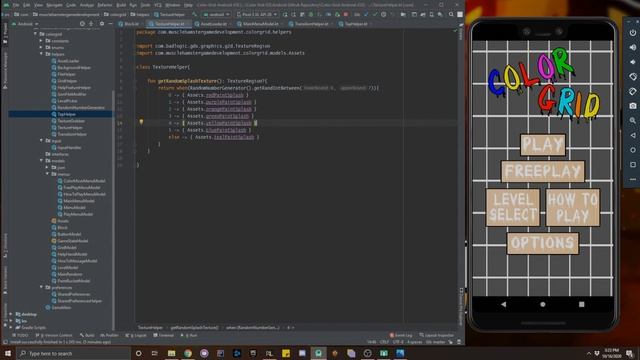Open the View menu

pos(38,5)
